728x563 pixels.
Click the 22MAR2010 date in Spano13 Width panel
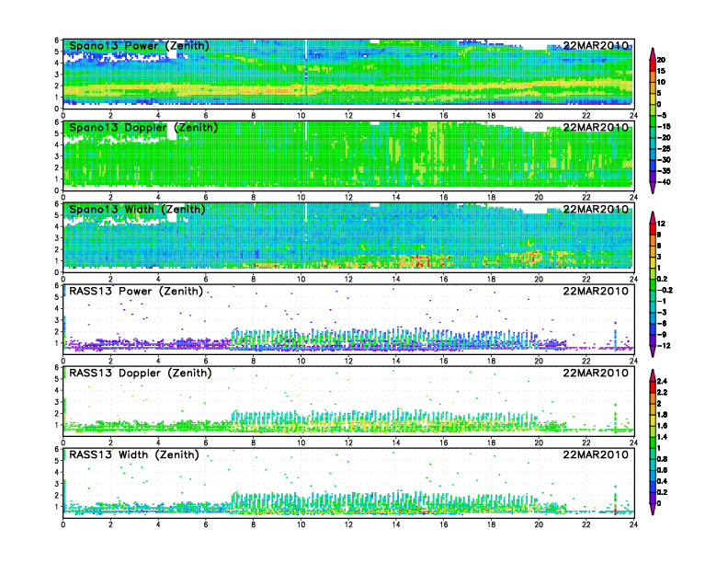(x=596, y=209)
